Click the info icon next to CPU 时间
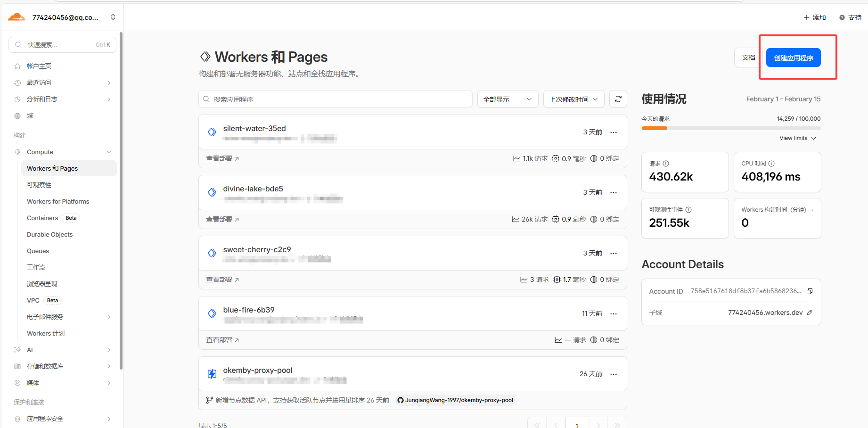 [771, 164]
